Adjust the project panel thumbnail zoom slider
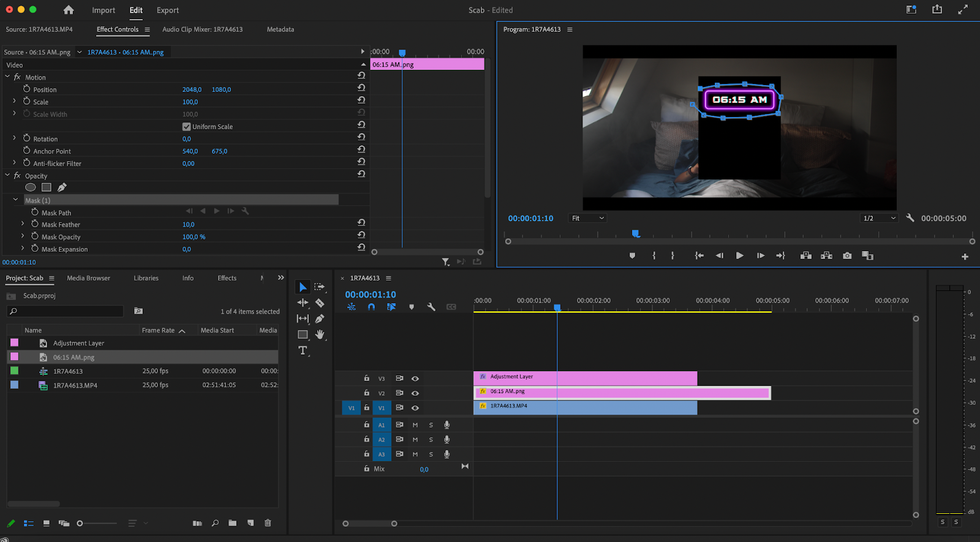Image resolution: width=980 pixels, height=542 pixels. point(80,523)
